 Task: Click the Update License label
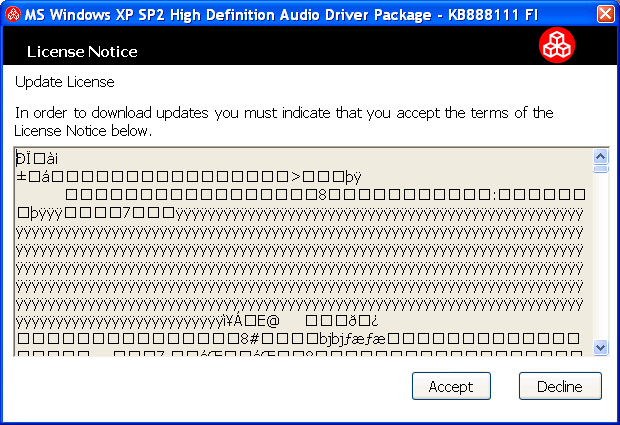[x=64, y=81]
